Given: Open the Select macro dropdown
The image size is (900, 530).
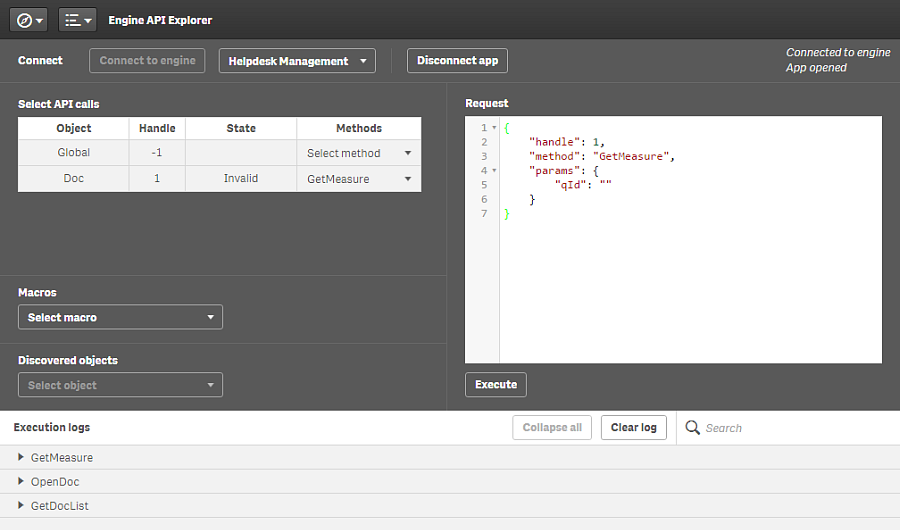Looking at the screenshot, I should [x=120, y=317].
